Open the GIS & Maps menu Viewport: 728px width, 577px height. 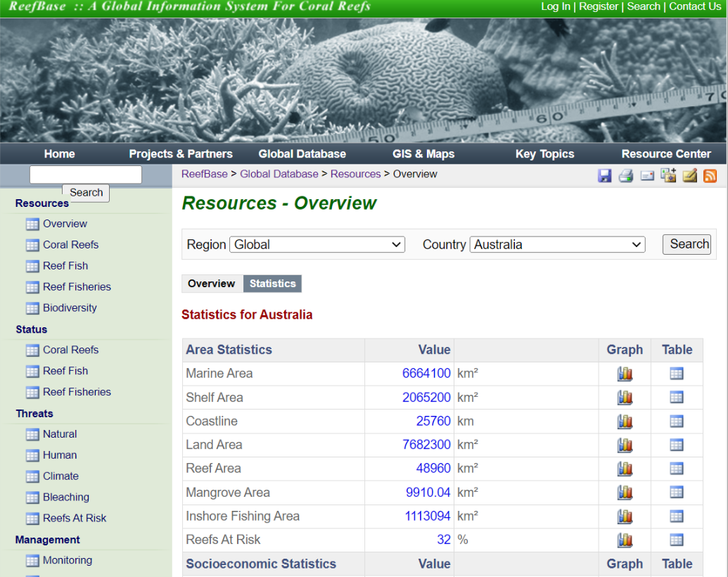coord(423,154)
